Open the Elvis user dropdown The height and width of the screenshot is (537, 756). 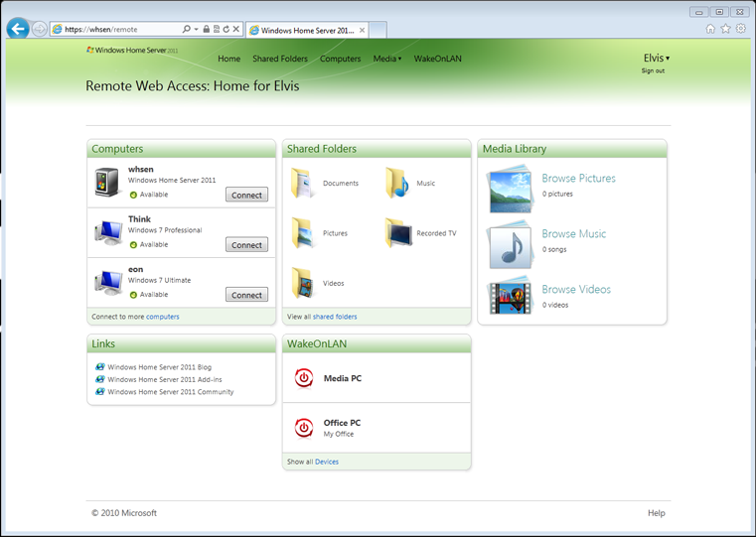click(x=657, y=59)
